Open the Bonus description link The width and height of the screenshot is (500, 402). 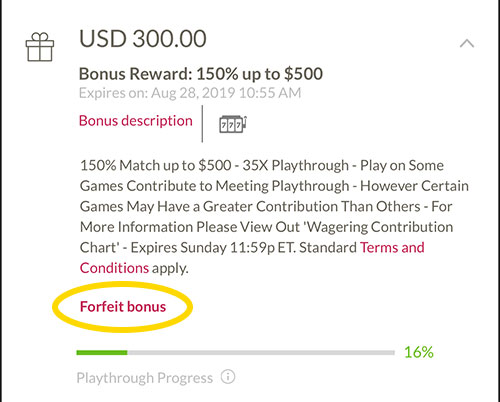point(136,121)
